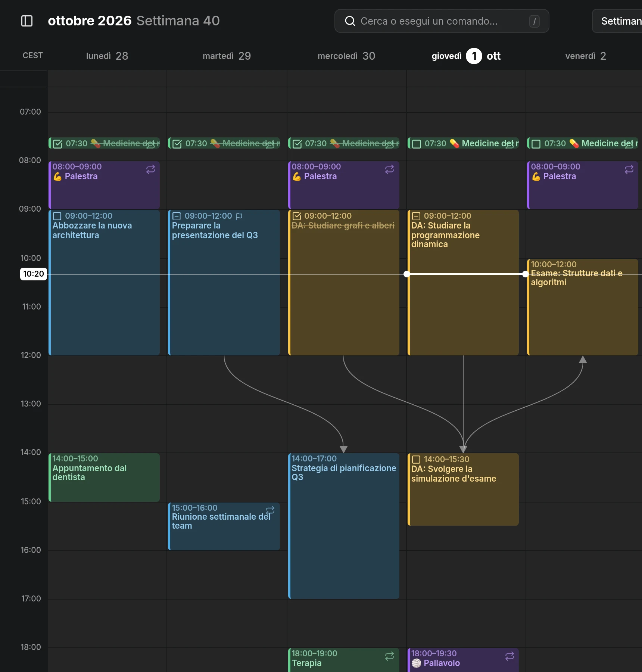The image size is (642, 672).
Task: Click repeat icon on Monday's Palestra
Action: [150, 169]
